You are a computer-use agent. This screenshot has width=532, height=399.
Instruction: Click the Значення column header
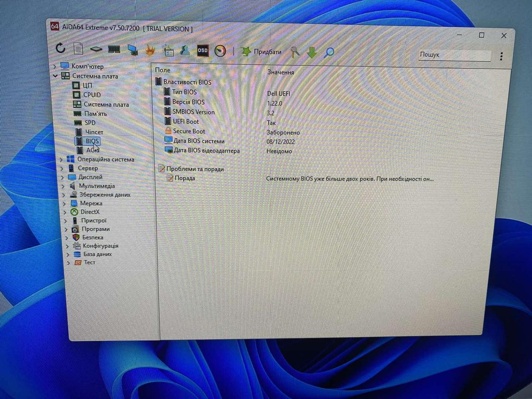[281, 72]
